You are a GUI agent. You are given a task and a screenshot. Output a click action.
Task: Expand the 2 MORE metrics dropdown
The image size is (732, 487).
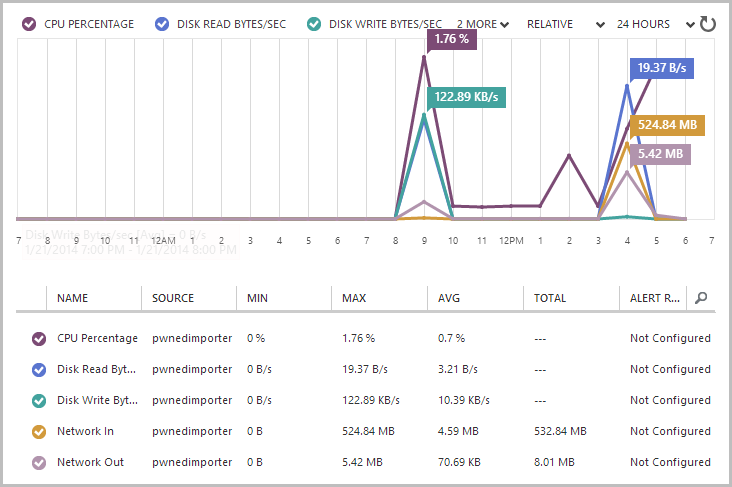coord(483,24)
